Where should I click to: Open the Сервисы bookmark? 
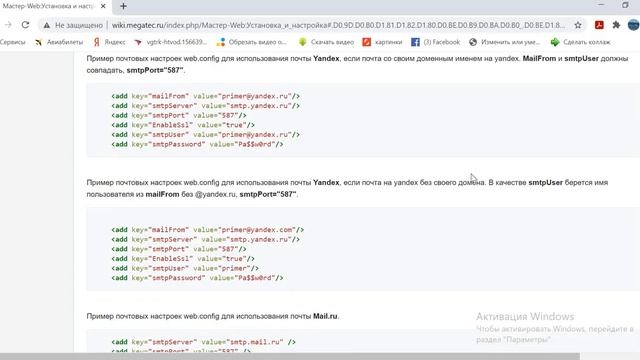click(12, 42)
